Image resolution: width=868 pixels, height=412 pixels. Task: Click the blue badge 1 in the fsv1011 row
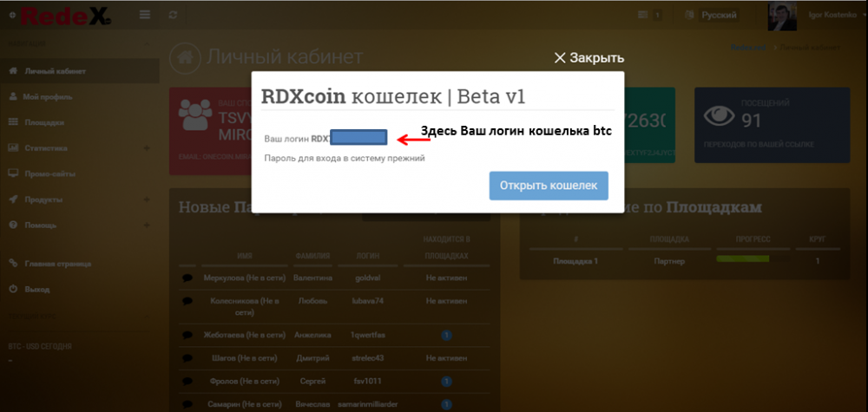[447, 381]
